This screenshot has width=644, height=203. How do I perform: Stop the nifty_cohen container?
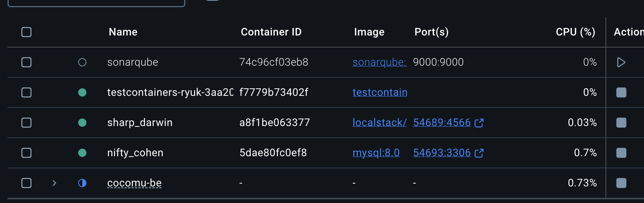click(621, 153)
